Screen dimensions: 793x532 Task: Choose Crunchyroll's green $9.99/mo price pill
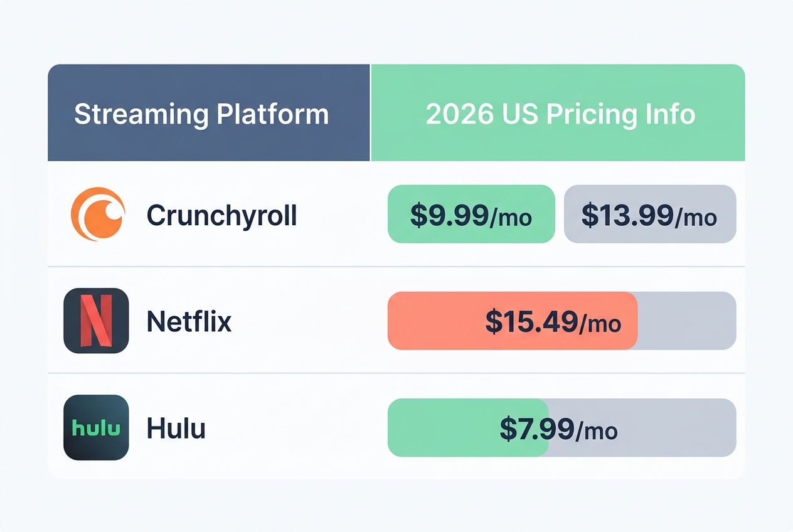click(x=471, y=215)
